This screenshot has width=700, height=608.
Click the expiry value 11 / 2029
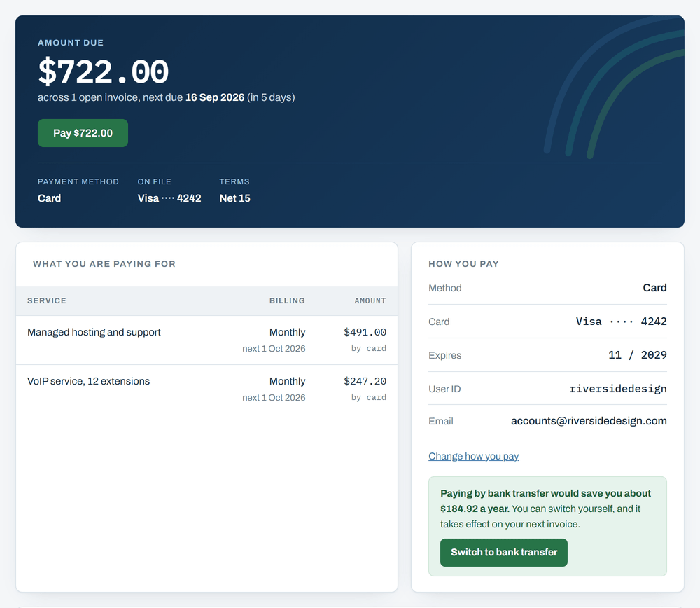(638, 354)
